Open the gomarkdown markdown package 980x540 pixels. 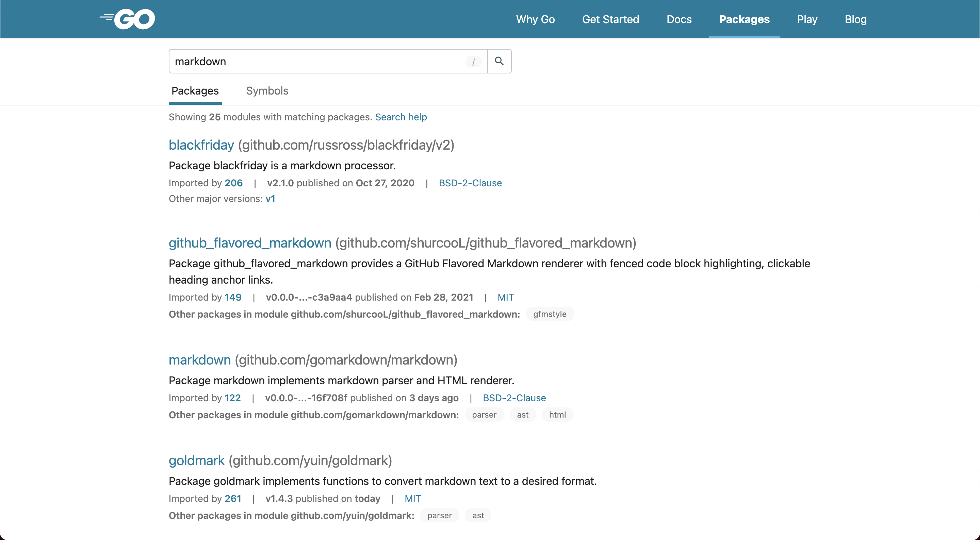(x=199, y=360)
